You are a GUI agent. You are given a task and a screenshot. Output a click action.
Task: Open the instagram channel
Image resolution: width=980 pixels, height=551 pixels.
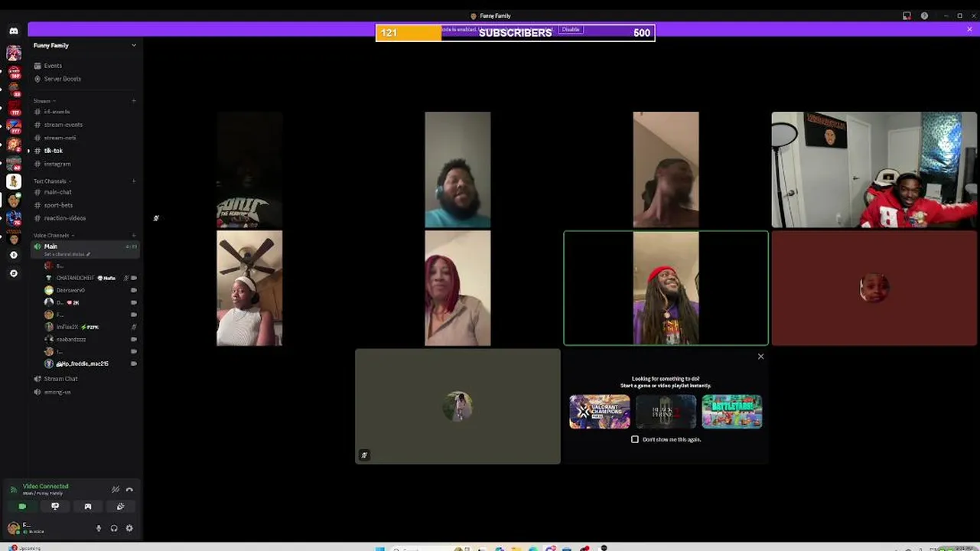[x=84, y=164]
